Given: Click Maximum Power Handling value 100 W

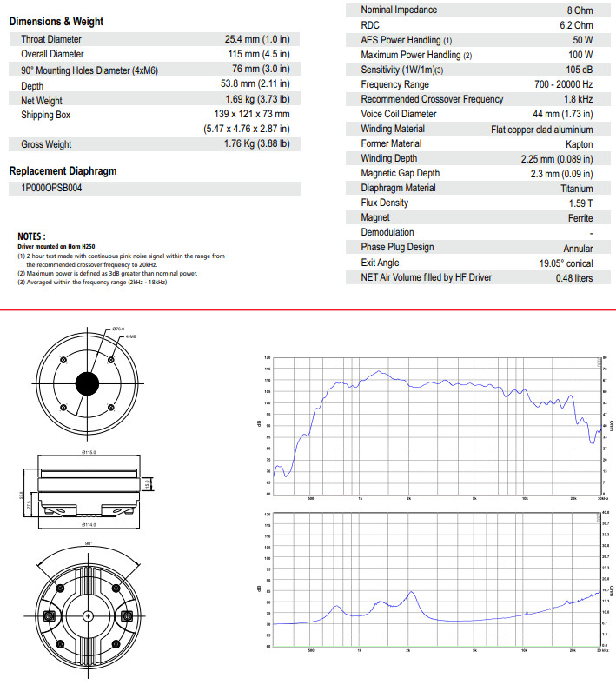Looking at the screenshot, I should 580,55.
